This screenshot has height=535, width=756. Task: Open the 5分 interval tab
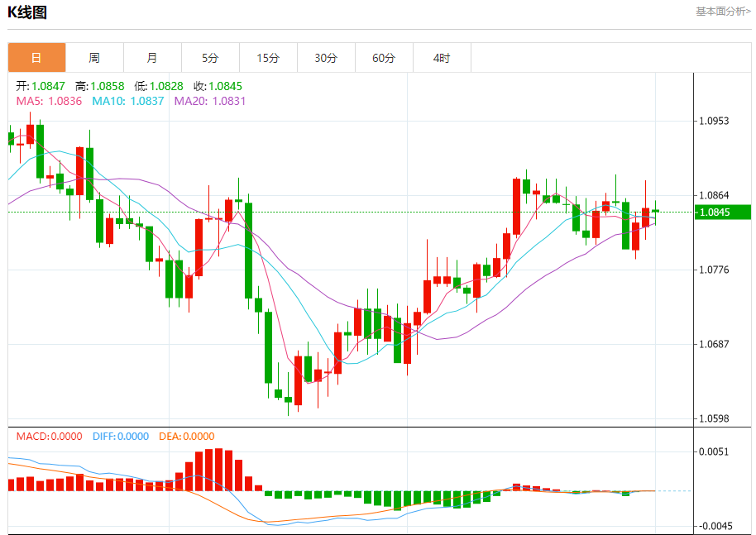[210, 58]
